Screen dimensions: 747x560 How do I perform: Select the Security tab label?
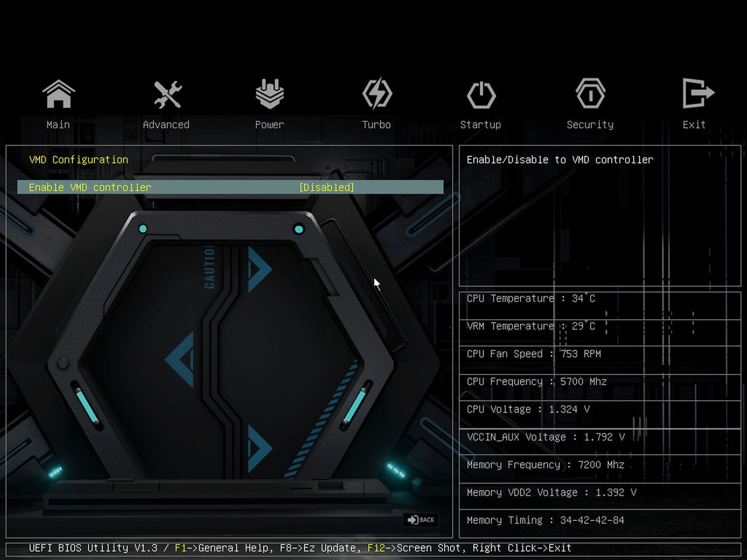pyautogui.click(x=590, y=125)
